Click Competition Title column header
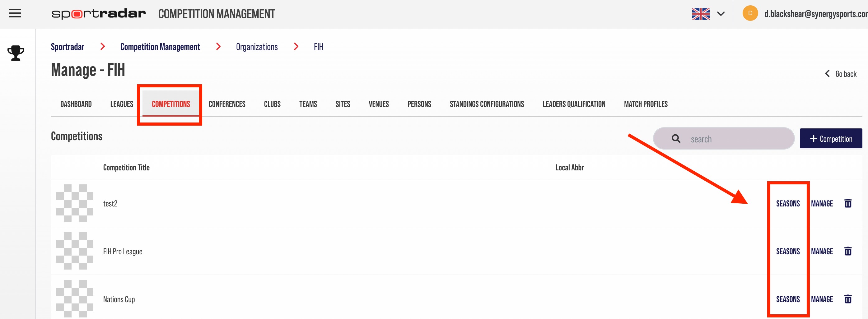 [x=126, y=167]
